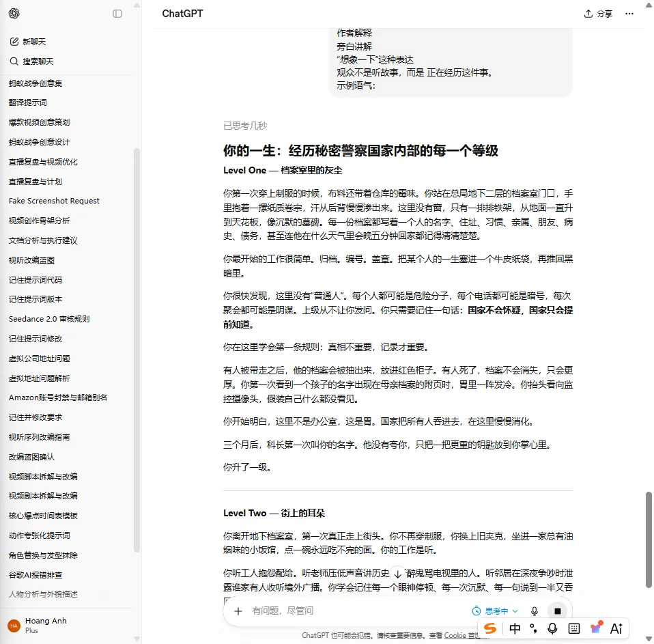Click the user message bubble ending 示例语气
The image size is (654, 644).
pos(451,63)
